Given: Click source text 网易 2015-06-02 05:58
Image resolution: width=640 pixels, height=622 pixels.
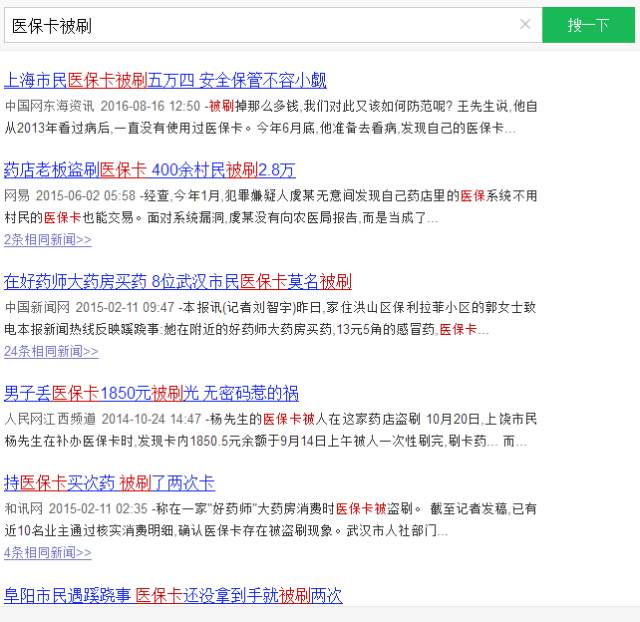Looking at the screenshot, I should click(70, 196).
